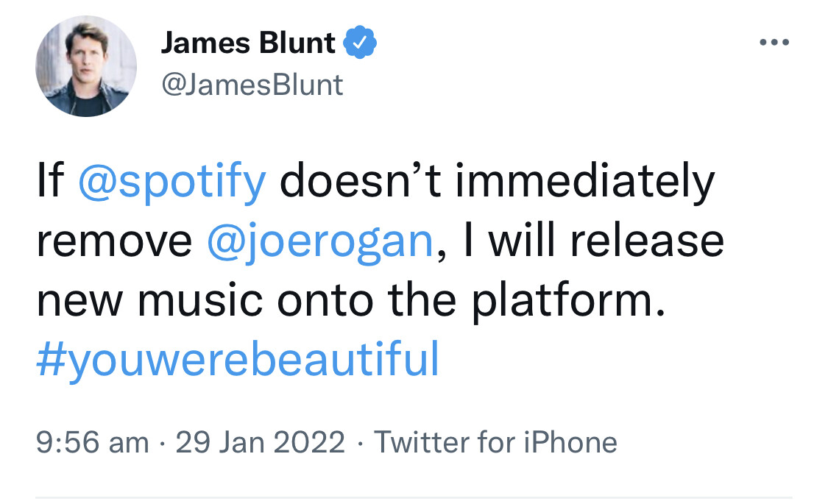Click the word "doesn't" in the tweet
828x504 pixels.
(360, 182)
